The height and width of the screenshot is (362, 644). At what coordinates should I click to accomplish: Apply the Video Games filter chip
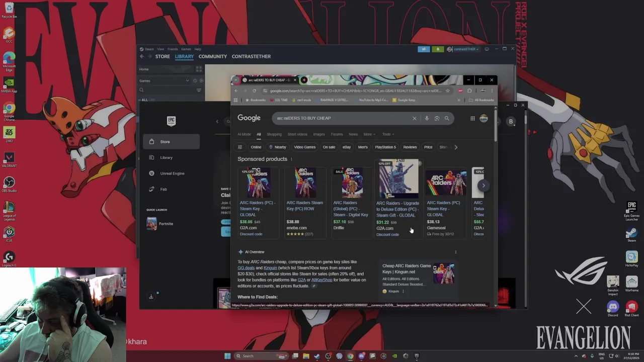(305, 147)
